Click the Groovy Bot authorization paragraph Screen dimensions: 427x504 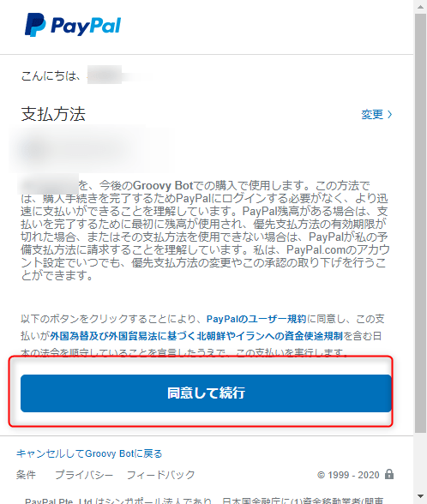pos(205,231)
